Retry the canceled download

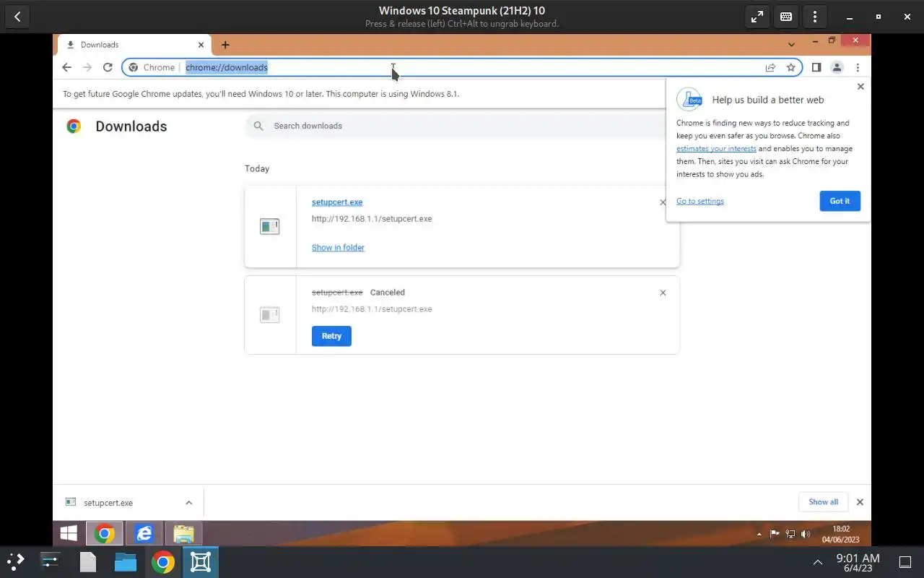[x=331, y=336]
